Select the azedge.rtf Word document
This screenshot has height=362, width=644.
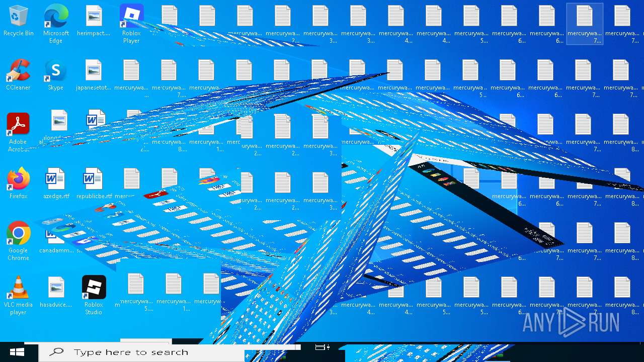[x=56, y=184]
